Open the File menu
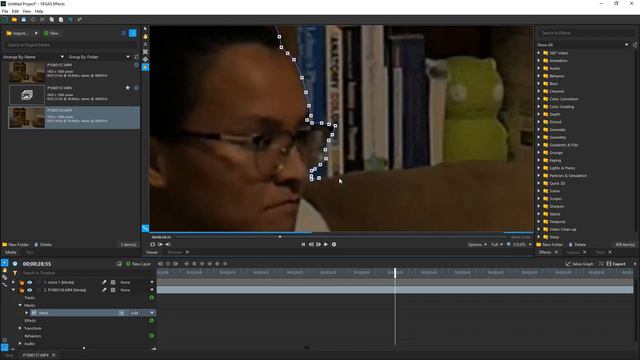Image resolution: width=640 pixels, height=360 pixels. pos(5,11)
